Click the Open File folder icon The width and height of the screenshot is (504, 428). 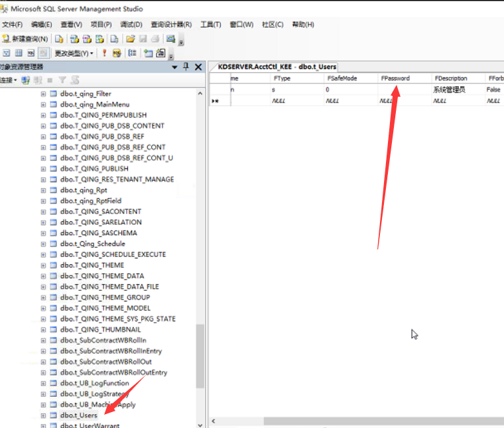point(131,39)
